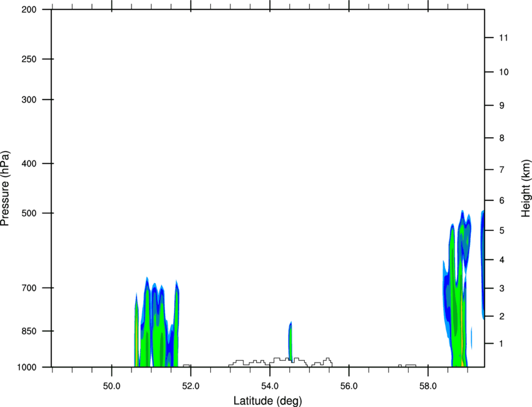Click the tall contour plume near 58.8 latitude
Image resolution: width=532 pixels, height=407 pixels.
(x=457, y=289)
